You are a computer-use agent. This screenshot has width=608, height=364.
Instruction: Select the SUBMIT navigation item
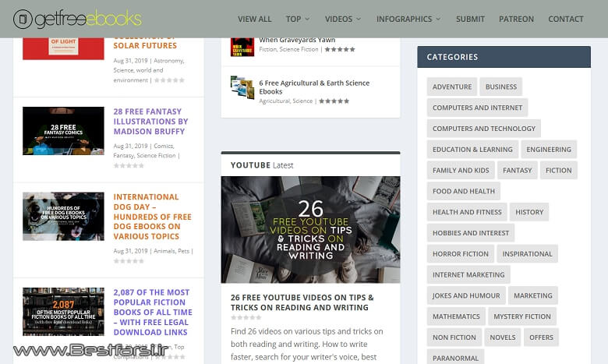pyautogui.click(x=470, y=19)
